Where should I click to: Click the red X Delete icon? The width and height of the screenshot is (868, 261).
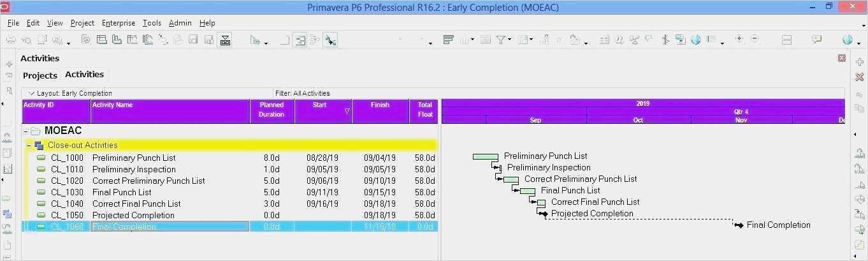coord(859,77)
